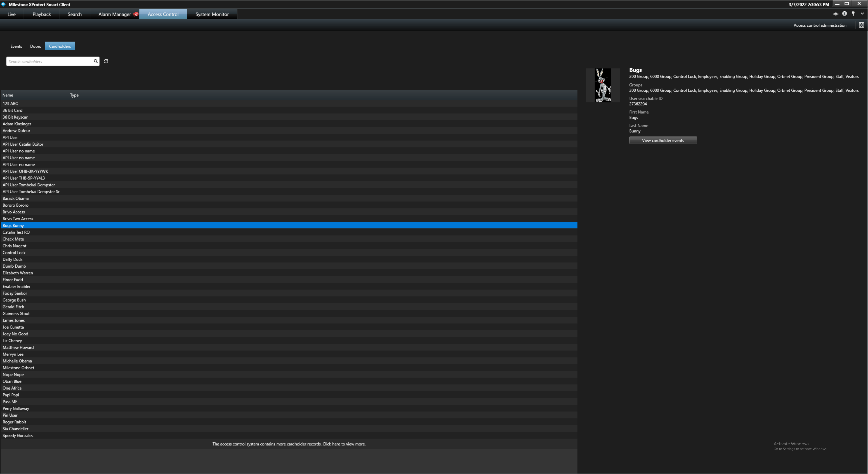
Task: Select cardholder Roger Rabbit
Action: (x=289, y=422)
